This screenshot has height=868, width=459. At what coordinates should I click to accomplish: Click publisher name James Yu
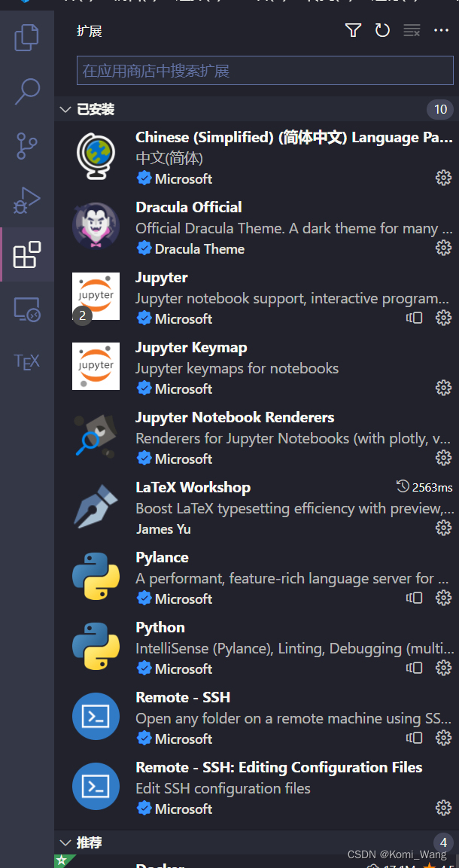pos(163,529)
